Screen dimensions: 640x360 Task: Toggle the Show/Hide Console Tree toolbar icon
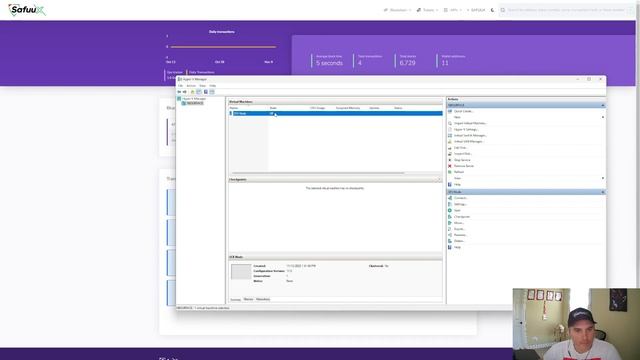(199, 92)
